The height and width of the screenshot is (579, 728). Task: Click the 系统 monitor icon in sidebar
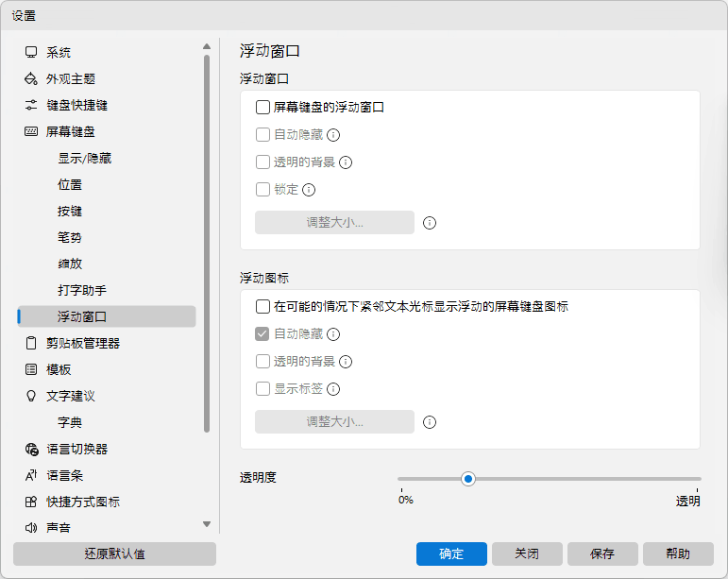click(x=31, y=53)
